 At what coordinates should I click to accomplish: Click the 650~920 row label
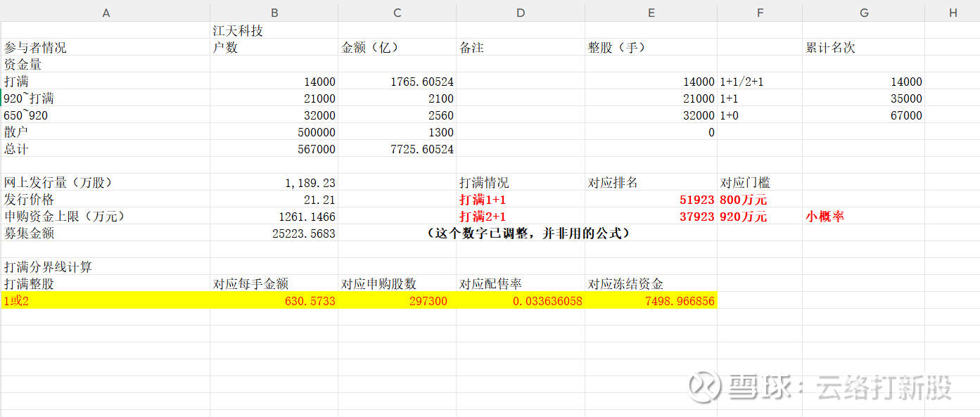[106, 115]
